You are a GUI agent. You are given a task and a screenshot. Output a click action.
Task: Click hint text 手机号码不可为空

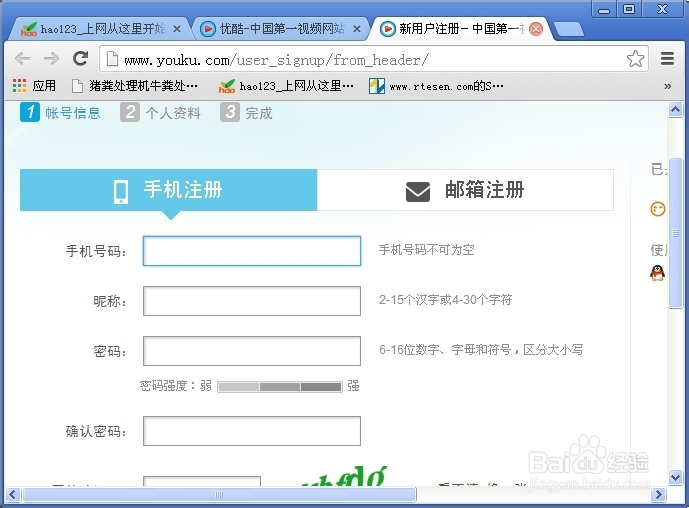pos(426,250)
